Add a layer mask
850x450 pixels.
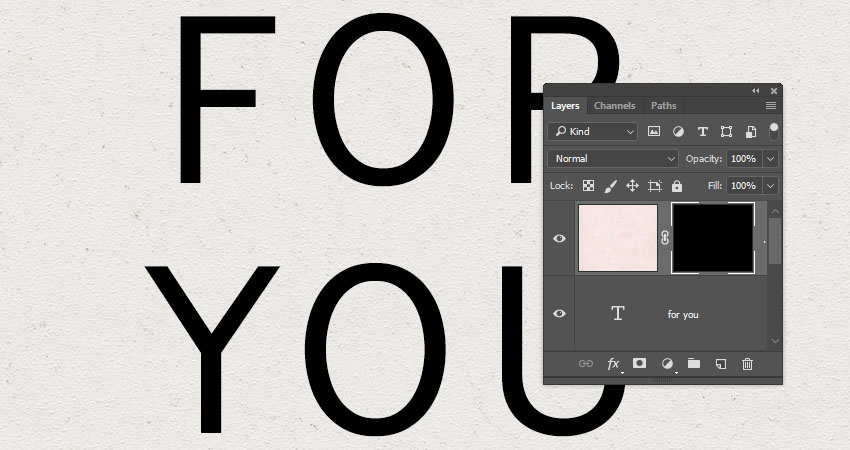(640, 363)
